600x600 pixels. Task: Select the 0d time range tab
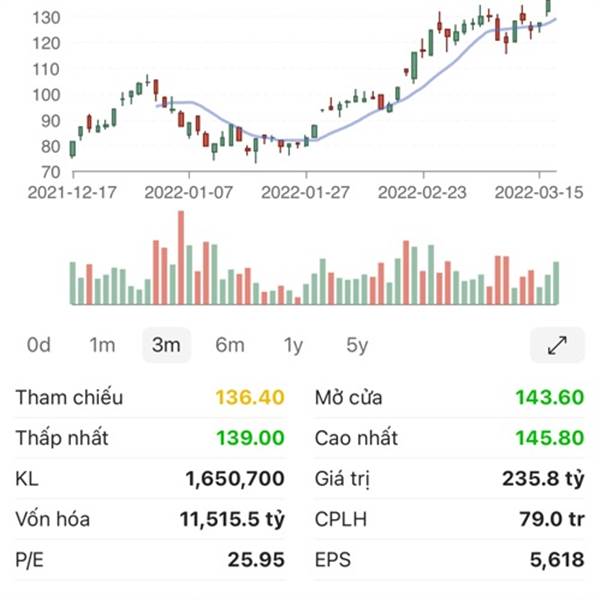38,345
